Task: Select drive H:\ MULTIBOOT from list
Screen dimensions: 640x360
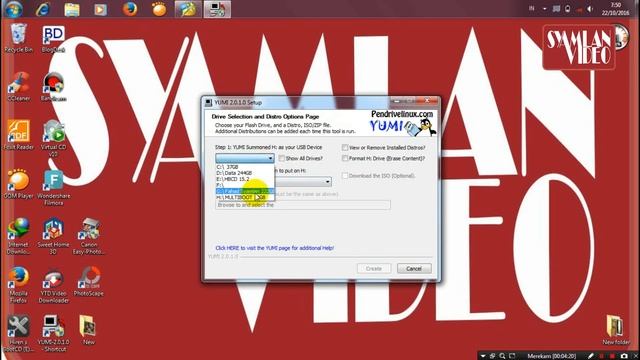Action: [x=245, y=197]
